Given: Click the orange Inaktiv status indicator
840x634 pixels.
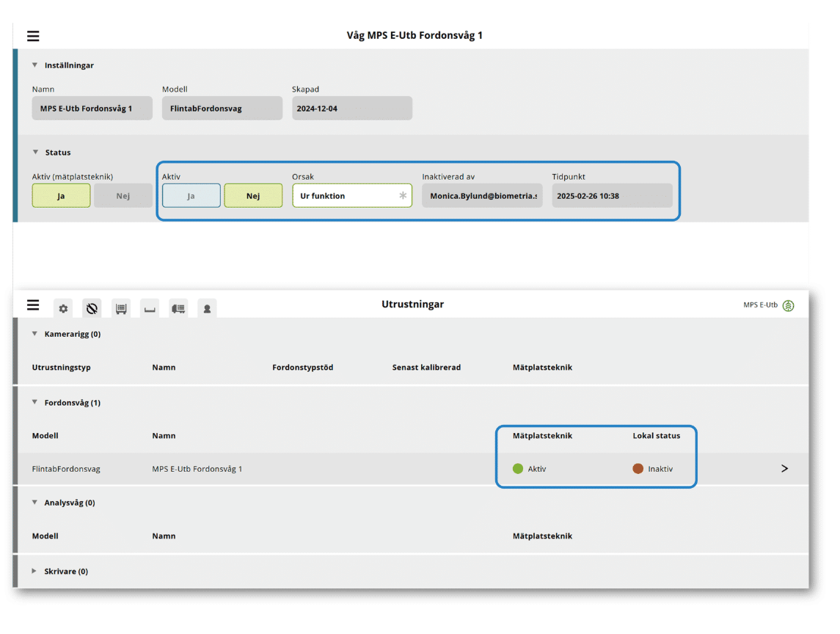Looking at the screenshot, I should [638, 469].
